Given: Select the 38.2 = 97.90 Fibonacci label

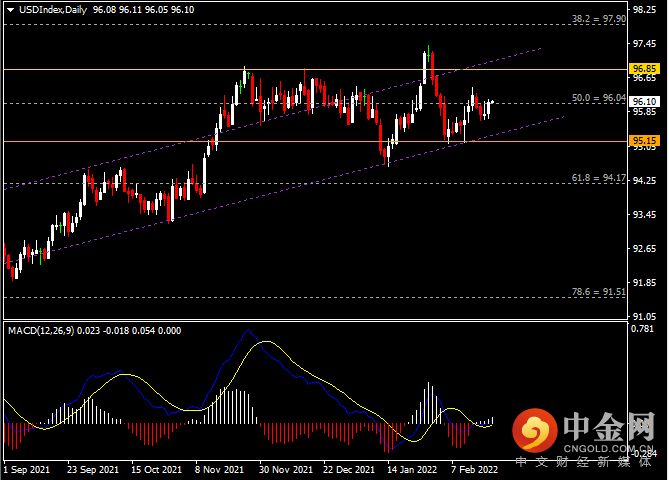Looking at the screenshot, I should click(599, 19).
